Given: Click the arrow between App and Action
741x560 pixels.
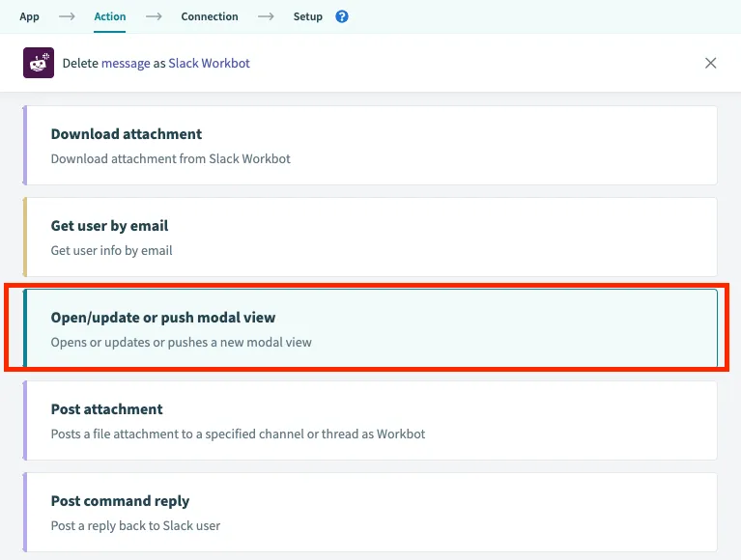Looking at the screenshot, I should pyautogui.click(x=67, y=16).
